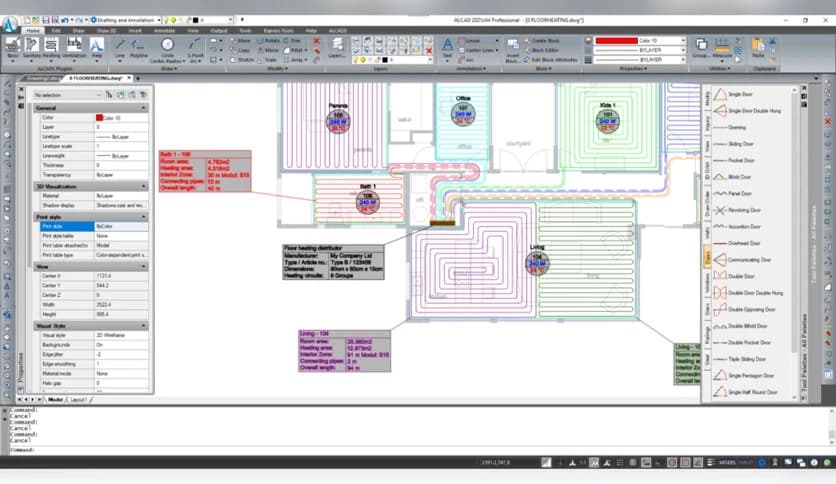This screenshot has width=836, height=484.
Task: Select the Line draw tool
Action: point(119,49)
